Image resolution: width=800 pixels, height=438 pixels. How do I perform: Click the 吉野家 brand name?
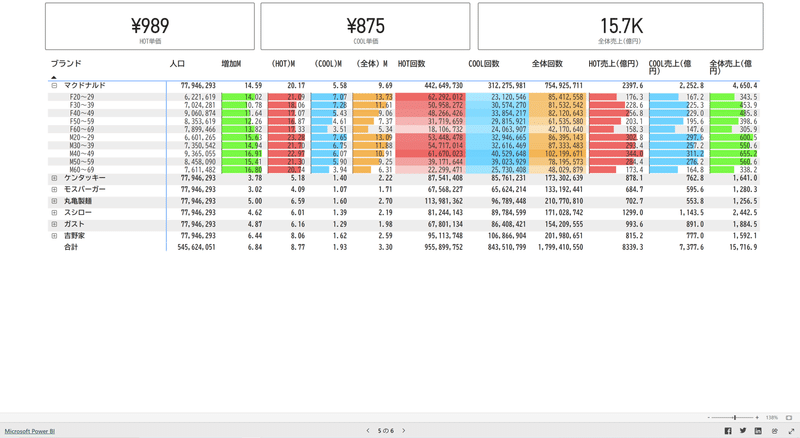[74, 236]
